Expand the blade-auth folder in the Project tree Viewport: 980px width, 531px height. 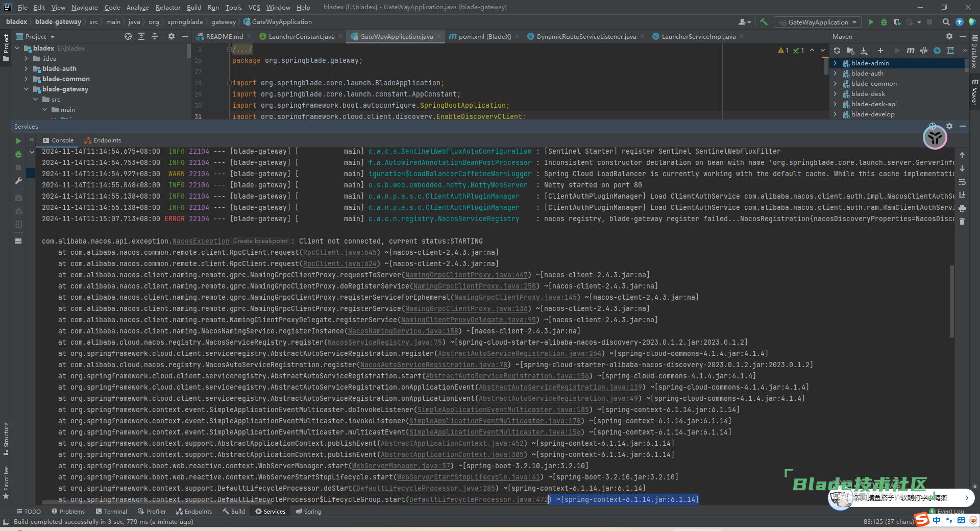(x=26, y=69)
